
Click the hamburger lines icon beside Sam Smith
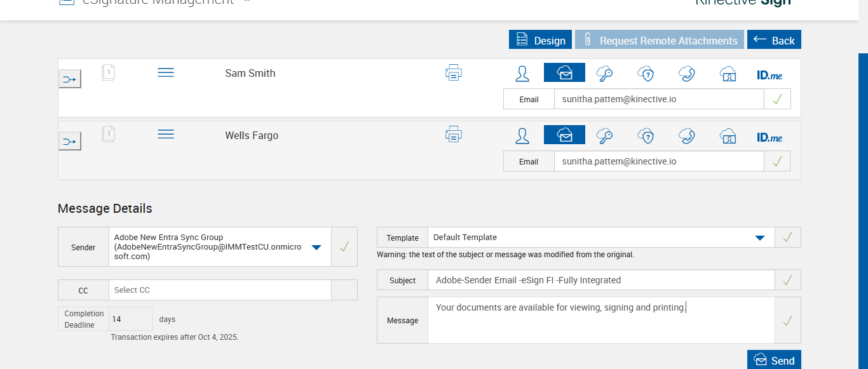click(x=166, y=73)
